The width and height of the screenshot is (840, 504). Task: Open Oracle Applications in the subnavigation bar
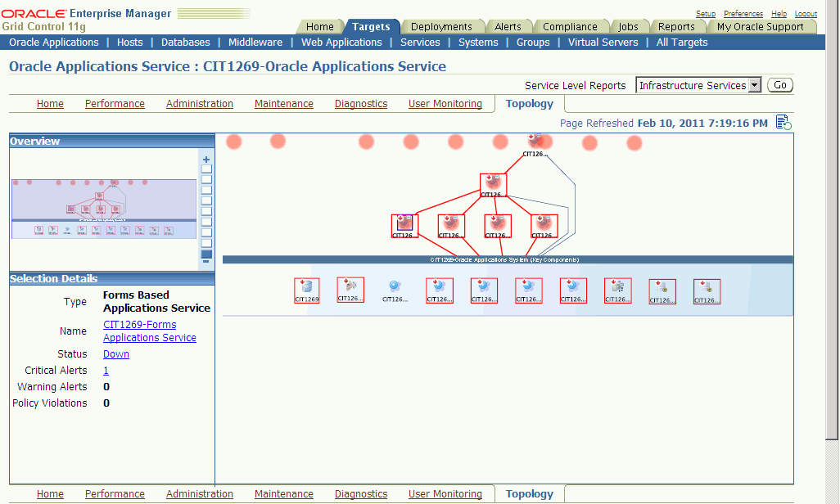click(53, 43)
